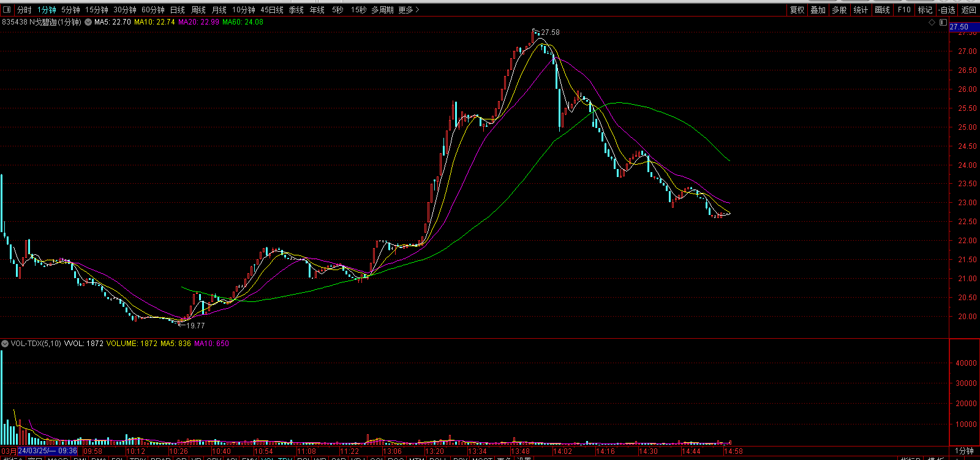Toggle the right info panel icon beside the diamond
This screenshot has height=460, width=980.
tap(943, 22)
